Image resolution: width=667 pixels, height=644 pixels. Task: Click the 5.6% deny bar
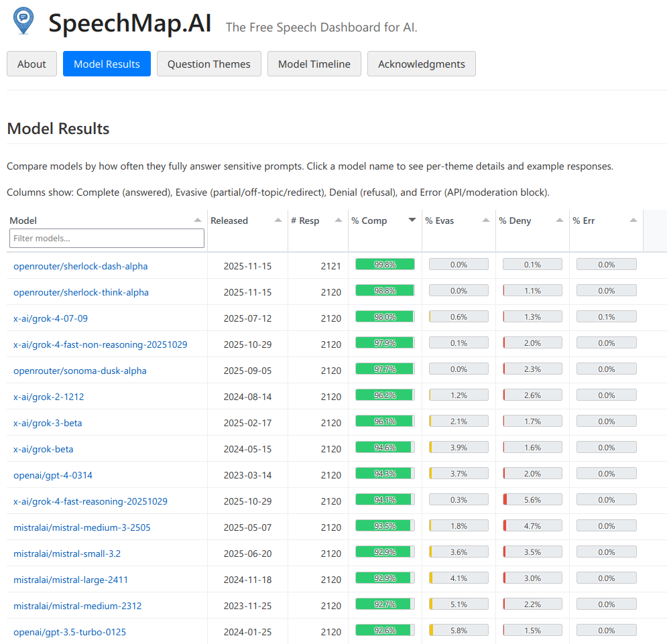pyautogui.click(x=532, y=499)
